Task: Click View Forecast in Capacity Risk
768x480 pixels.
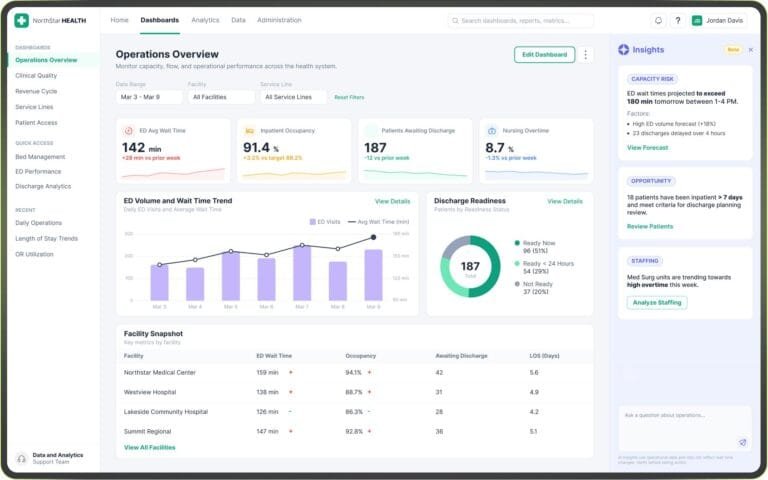Action: pos(648,148)
